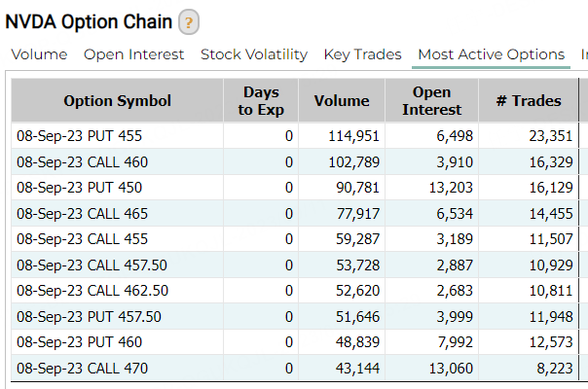Image resolution: width=588 pixels, height=389 pixels.
Task: Click the help question mark icon
Action: pyautogui.click(x=190, y=22)
